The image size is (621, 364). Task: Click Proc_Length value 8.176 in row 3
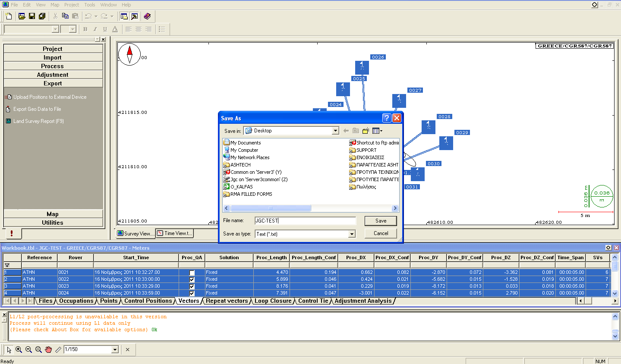click(x=271, y=286)
